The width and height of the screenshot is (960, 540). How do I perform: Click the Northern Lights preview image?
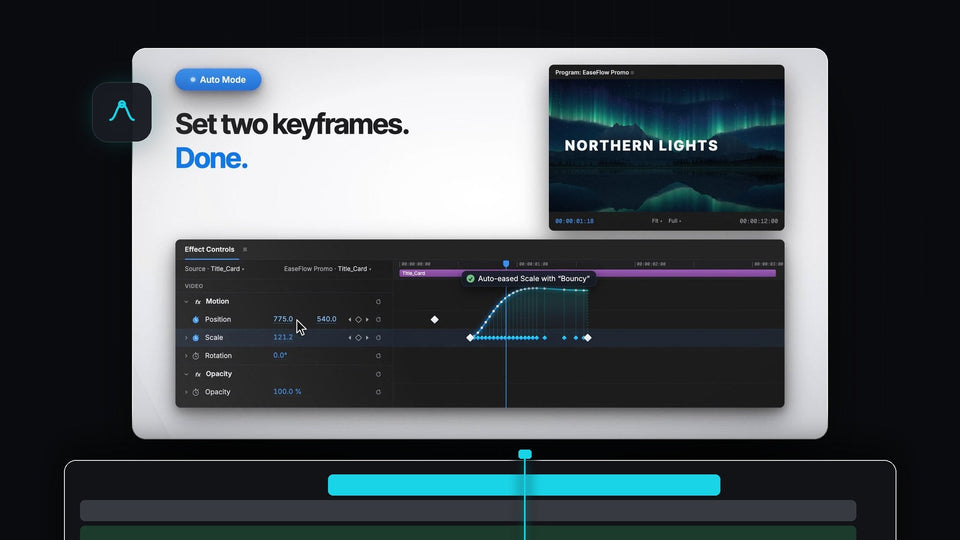pyautogui.click(x=666, y=146)
